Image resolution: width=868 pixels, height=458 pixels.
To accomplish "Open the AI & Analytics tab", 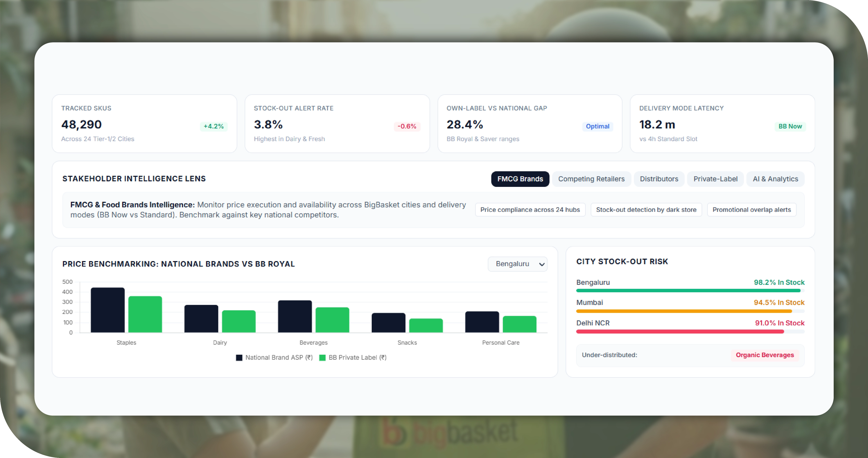I will [775, 179].
